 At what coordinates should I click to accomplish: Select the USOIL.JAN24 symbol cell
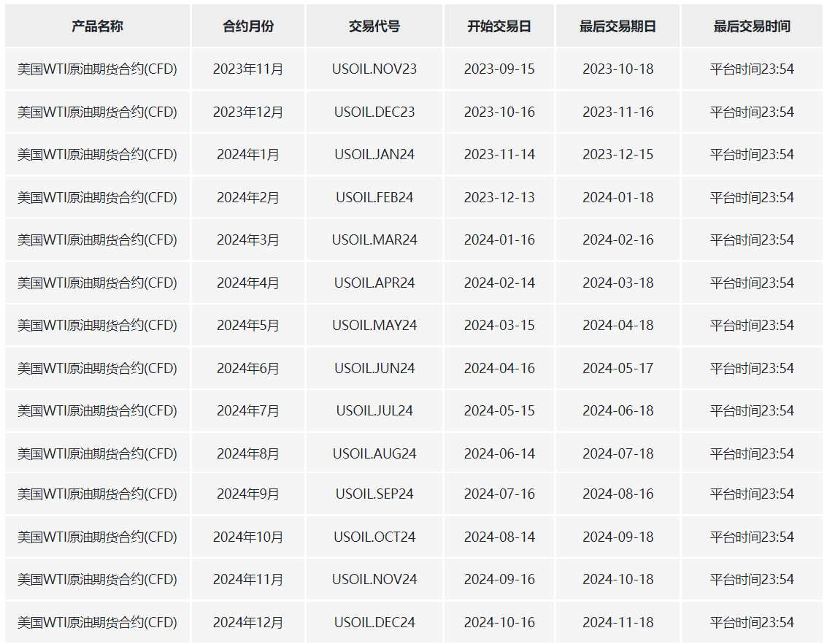(x=374, y=155)
